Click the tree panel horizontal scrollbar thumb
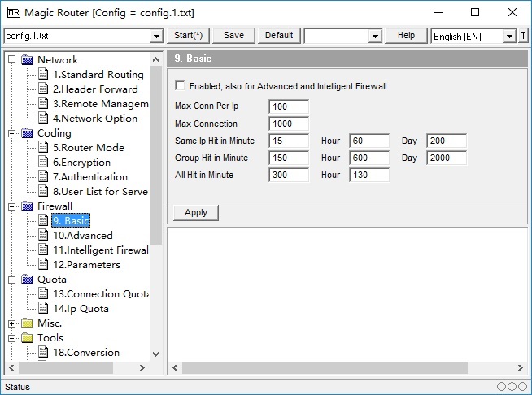This screenshot has width=532, height=395. (66, 367)
